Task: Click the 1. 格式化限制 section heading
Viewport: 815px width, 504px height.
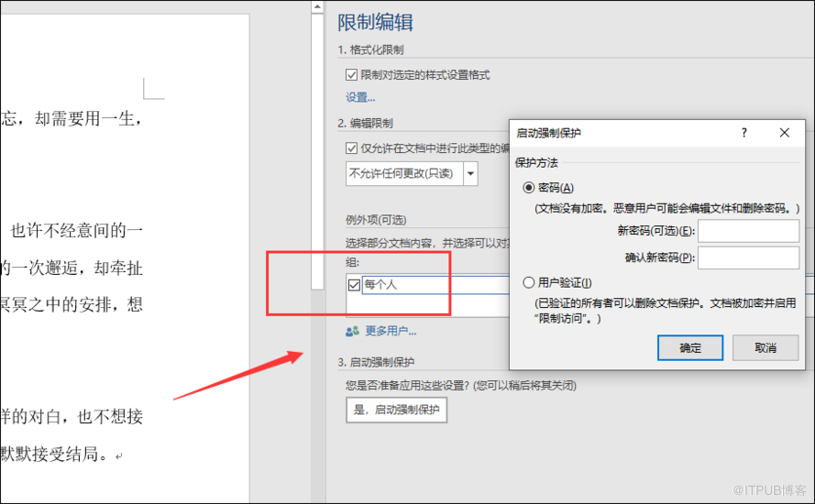Action: click(x=370, y=49)
